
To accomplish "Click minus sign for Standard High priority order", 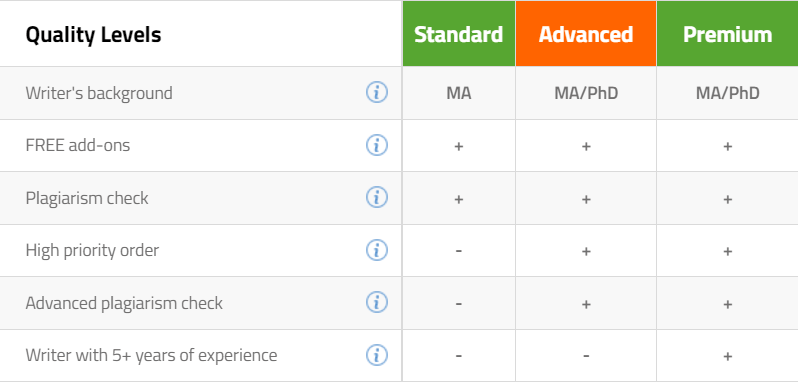I will (x=459, y=251).
